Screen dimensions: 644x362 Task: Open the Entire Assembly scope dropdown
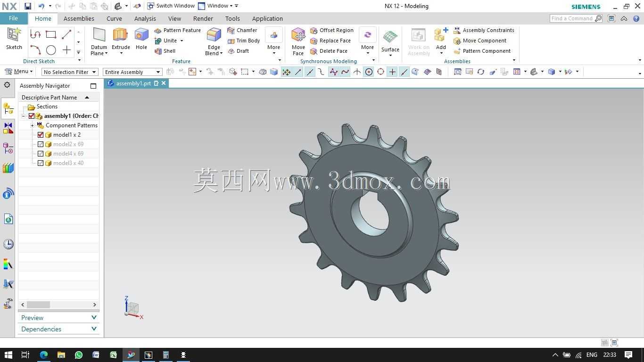pos(132,72)
